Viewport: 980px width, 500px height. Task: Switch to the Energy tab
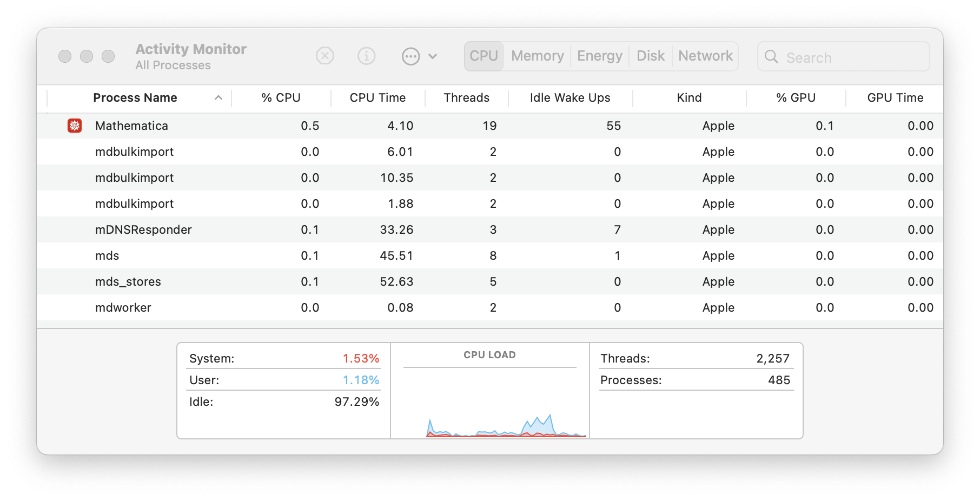(x=599, y=56)
